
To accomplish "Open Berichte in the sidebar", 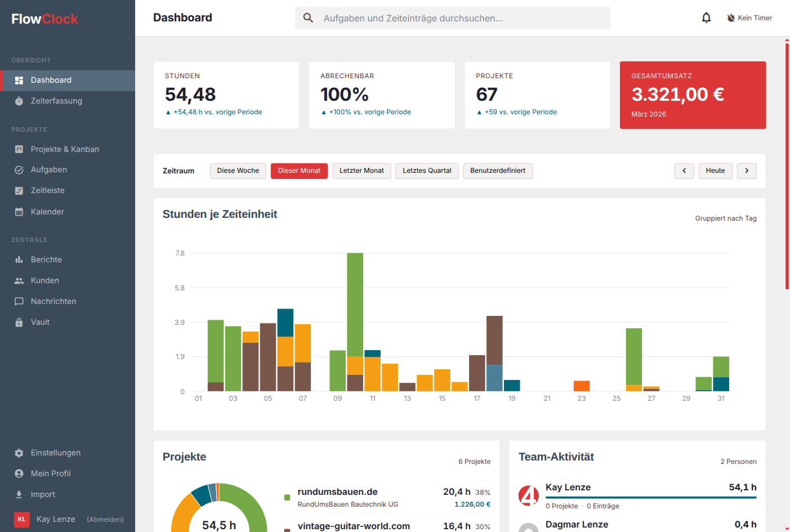I will point(68,260).
